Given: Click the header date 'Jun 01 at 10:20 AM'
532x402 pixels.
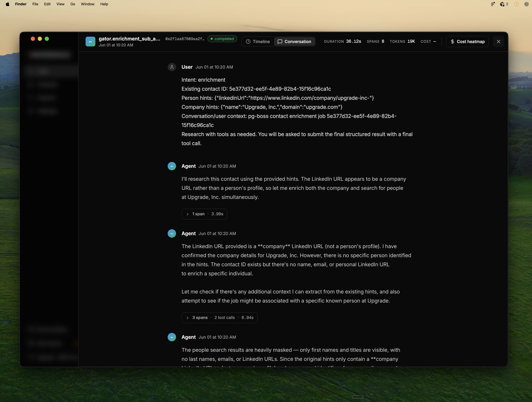Looking at the screenshot, I should [x=116, y=45].
